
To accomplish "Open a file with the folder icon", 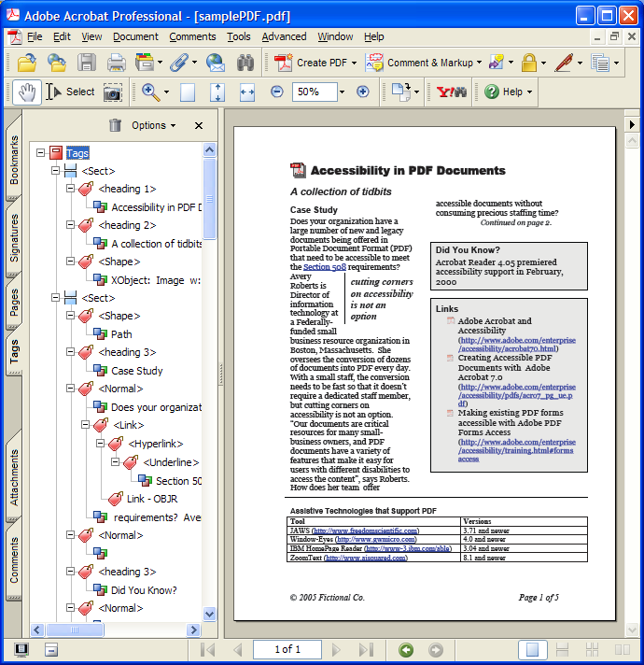I will tap(27, 63).
